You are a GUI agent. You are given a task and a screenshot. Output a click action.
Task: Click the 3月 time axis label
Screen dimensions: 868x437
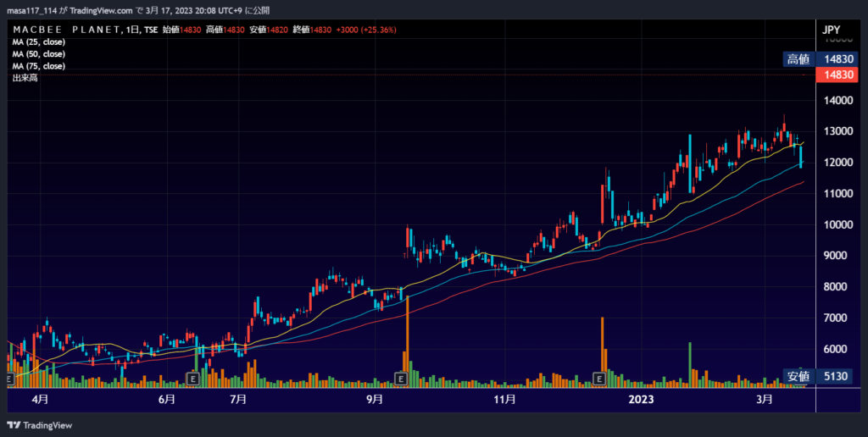[765, 400]
